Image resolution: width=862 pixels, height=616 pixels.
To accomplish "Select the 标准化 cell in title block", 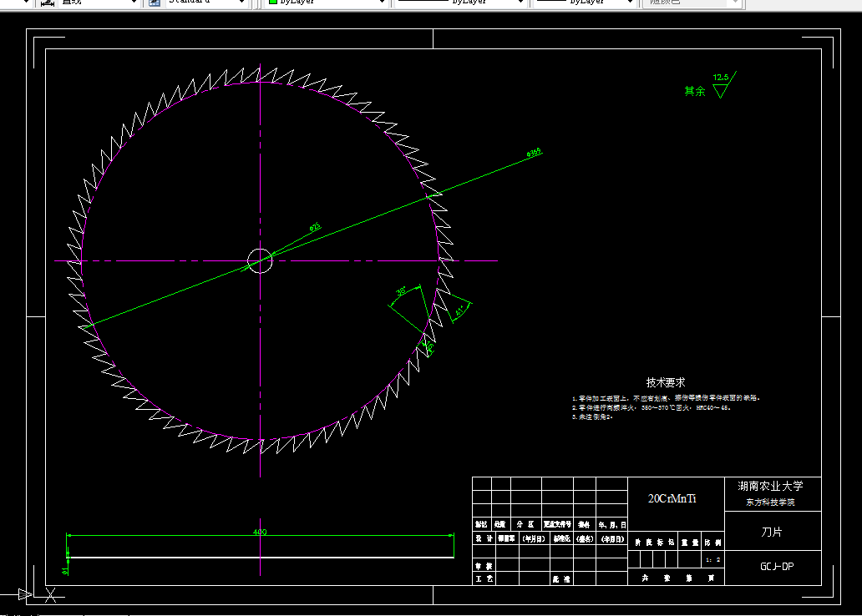I will point(561,538).
